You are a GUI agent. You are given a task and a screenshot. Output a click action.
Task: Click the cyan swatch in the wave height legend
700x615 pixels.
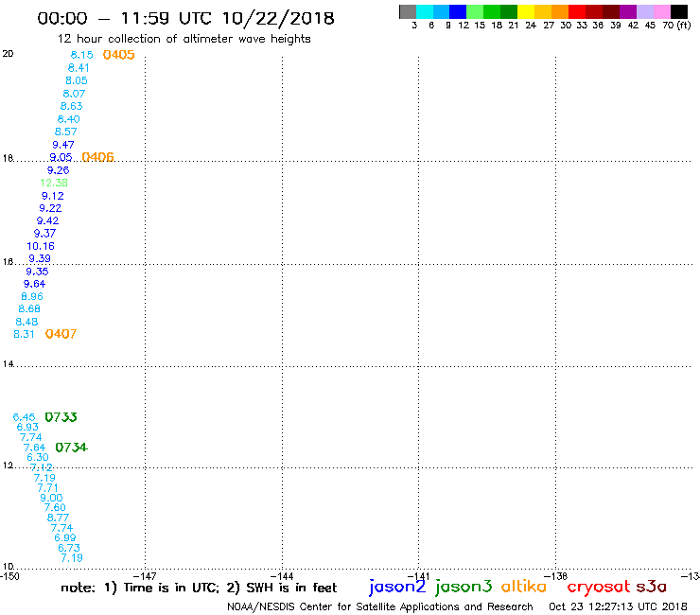425,11
